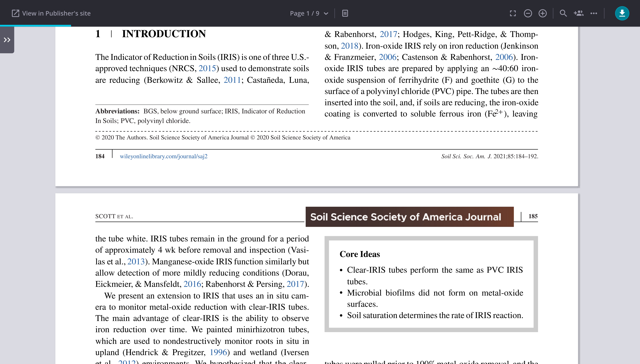This screenshot has height=364, width=640.
Task: Toggle the search functionality icon
Action: click(563, 13)
